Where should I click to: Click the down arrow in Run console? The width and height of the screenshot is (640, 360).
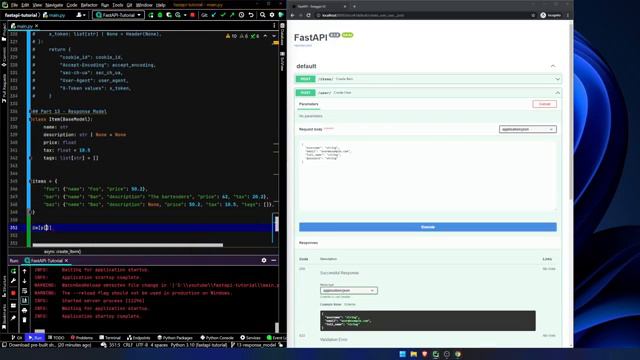(x=24, y=281)
